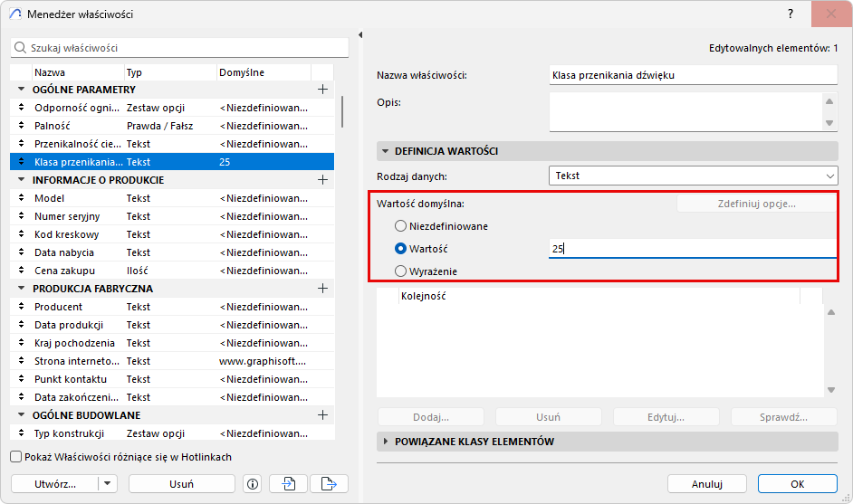The image size is (853, 504).
Task: Click the Szukaj właściwości search field
Action: tap(179, 48)
